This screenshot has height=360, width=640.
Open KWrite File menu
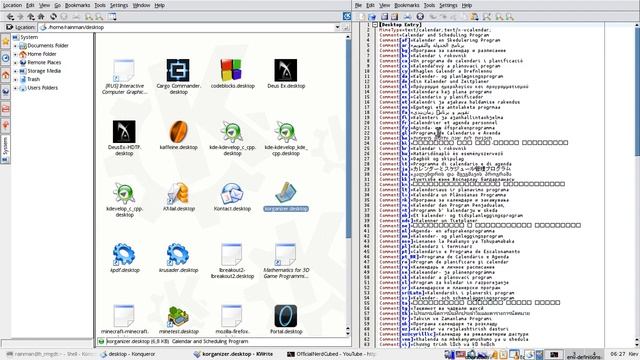coord(358,5)
